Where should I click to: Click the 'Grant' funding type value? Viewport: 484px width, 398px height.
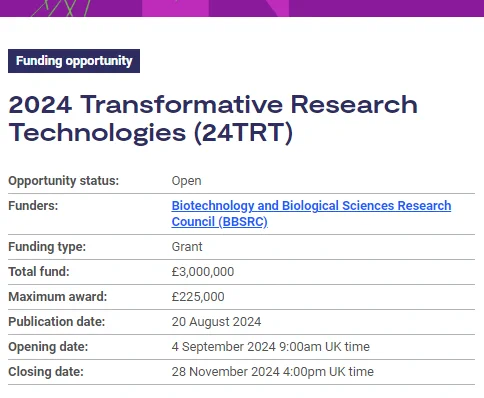point(187,247)
